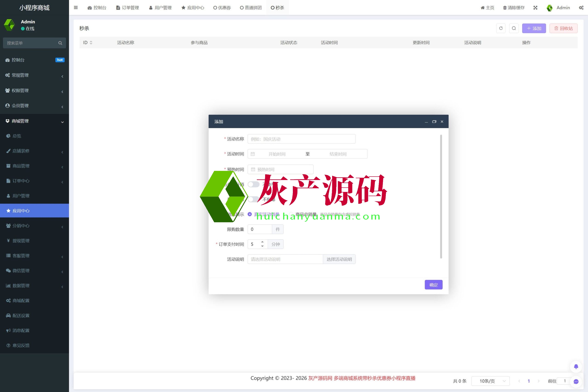Switch to the 优惠券 tab

pos(222,8)
